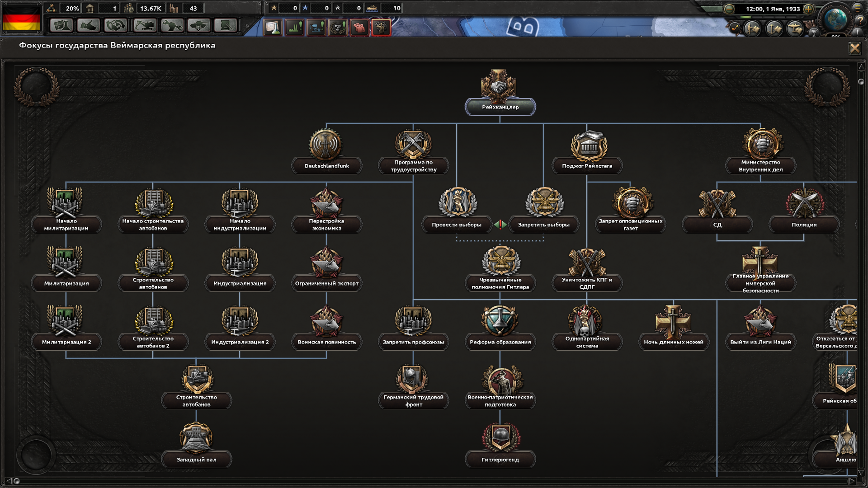Open the Logistics clipboard button
This screenshot has width=868, height=488.
226,26
